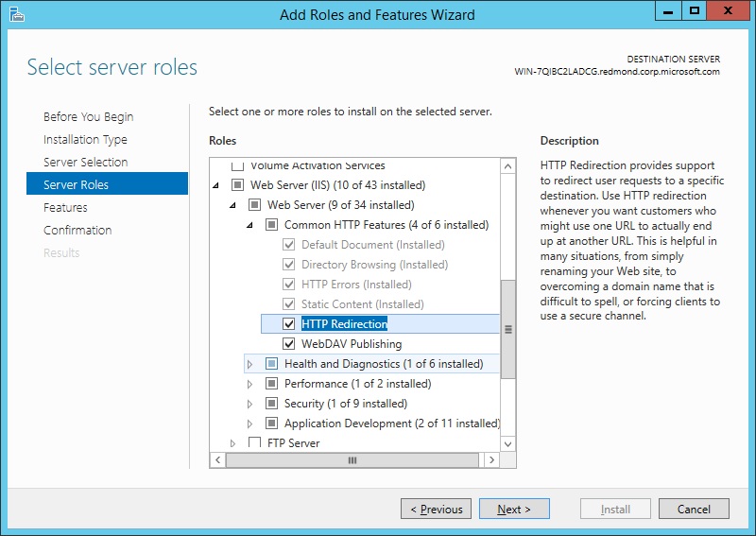The height and width of the screenshot is (536, 756).
Task: Expand the Health and Diagnostics node
Action: click(x=250, y=364)
